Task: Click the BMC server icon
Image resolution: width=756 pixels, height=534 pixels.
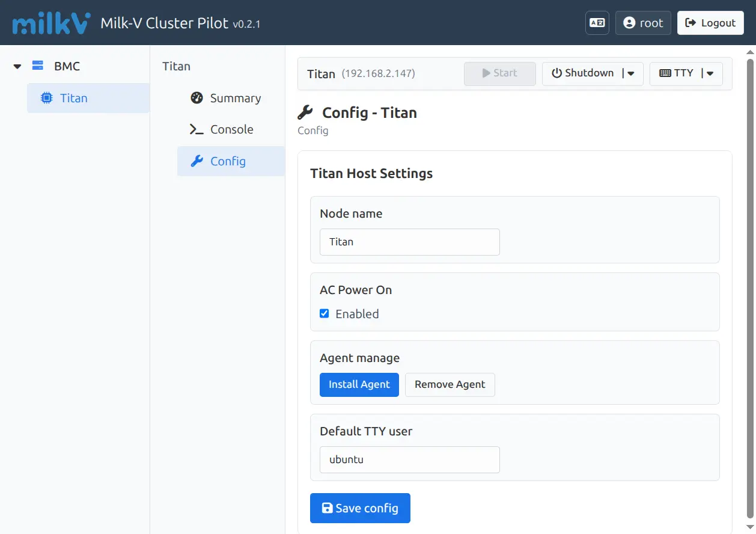Action: 38,66
